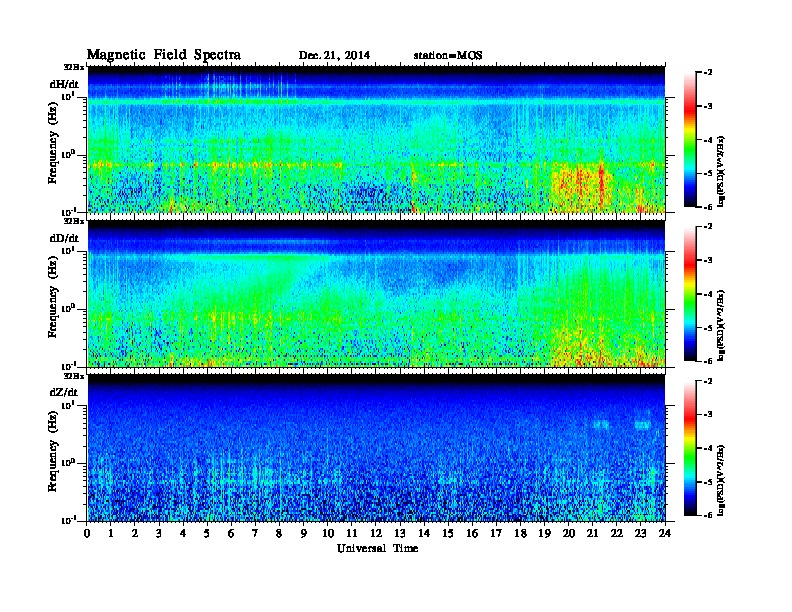Click the color scale bar next to dD/dt spectrogram
The width and height of the screenshot is (792, 612).
pyautogui.click(x=690, y=293)
